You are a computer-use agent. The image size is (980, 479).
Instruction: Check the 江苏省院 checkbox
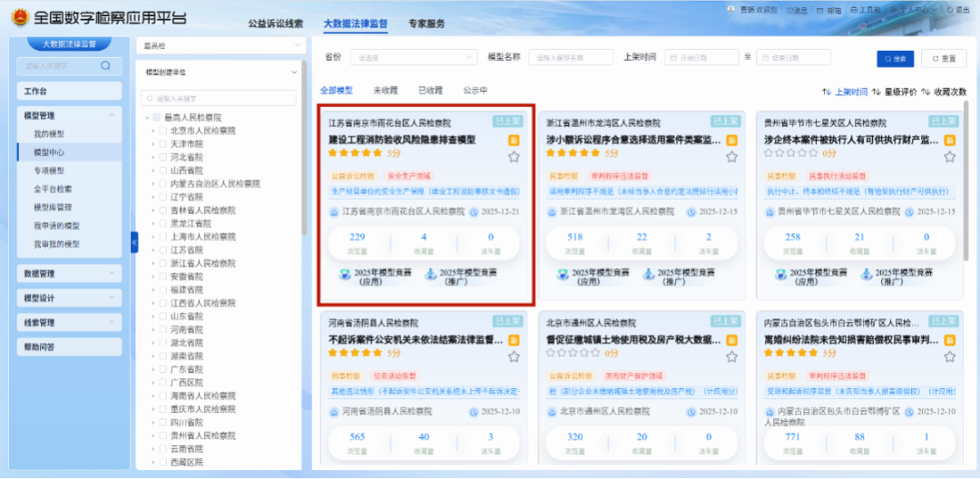click(163, 249)
